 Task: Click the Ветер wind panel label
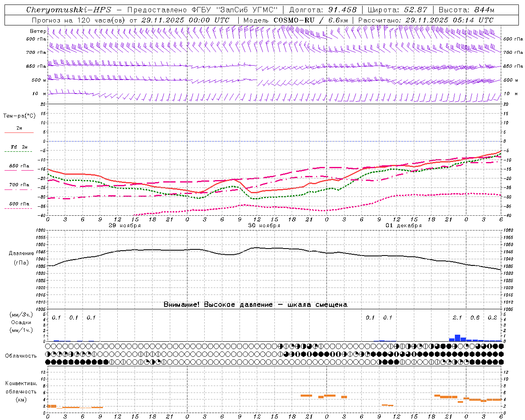pyautogui.click(x=38, y=31)
